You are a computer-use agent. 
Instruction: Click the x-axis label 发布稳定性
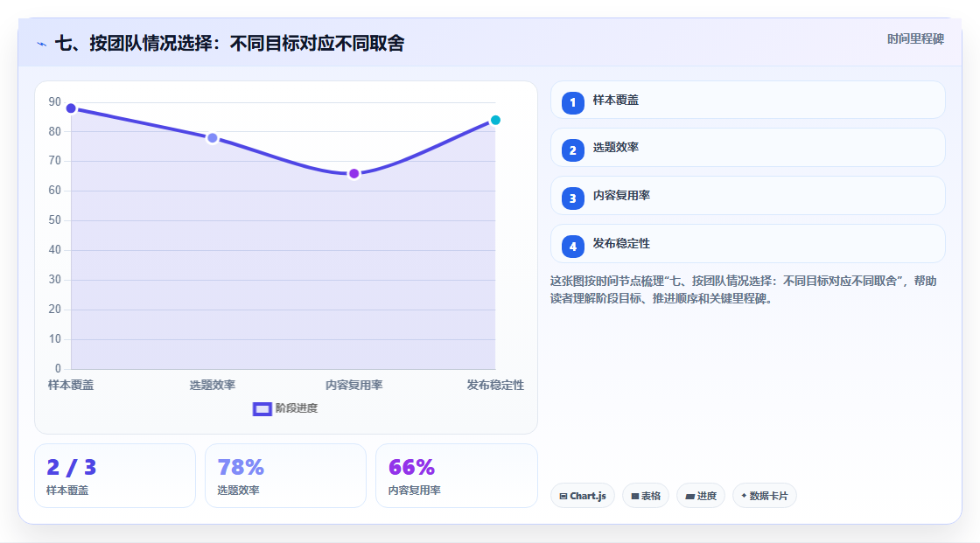click(495, 385)
